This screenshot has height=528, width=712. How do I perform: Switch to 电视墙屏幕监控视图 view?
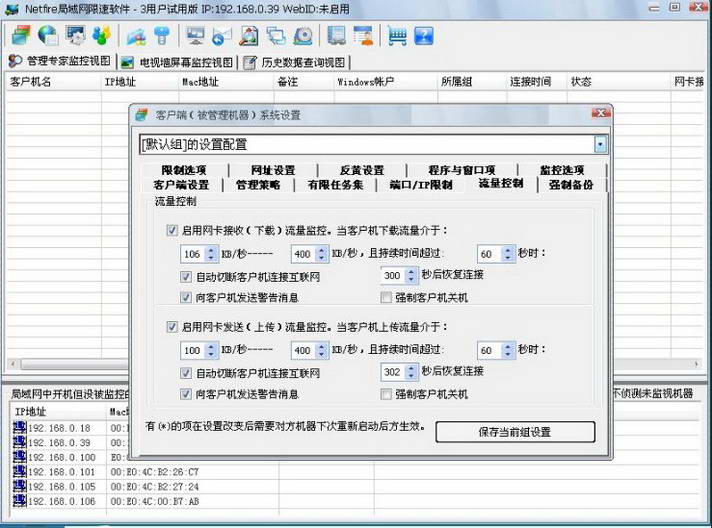(178, 62)
